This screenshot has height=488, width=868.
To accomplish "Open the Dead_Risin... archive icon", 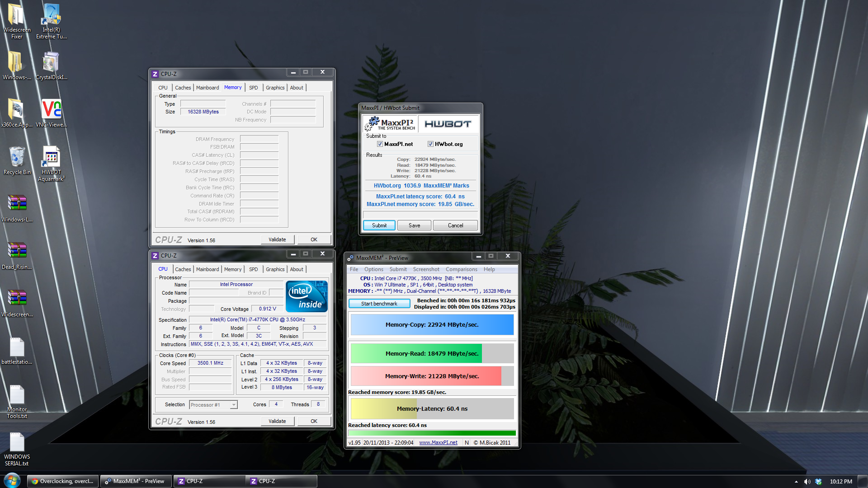I will coord(17,255).
